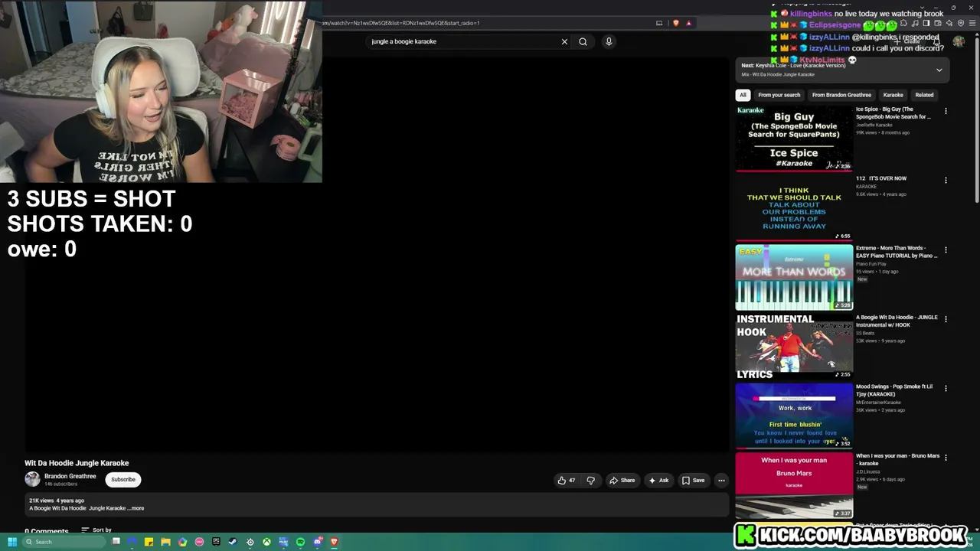Screen dimensions: 980x551
Task: Click the magnifier search button
Action: click(583, 41)
